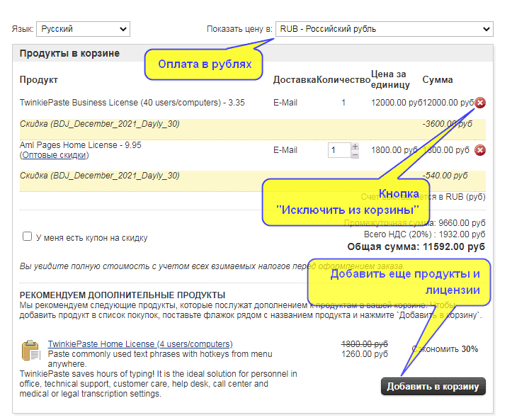The image size is (512, 420).
Task: Click the 'Цена за единицу' column header
Action: (390, 79)
